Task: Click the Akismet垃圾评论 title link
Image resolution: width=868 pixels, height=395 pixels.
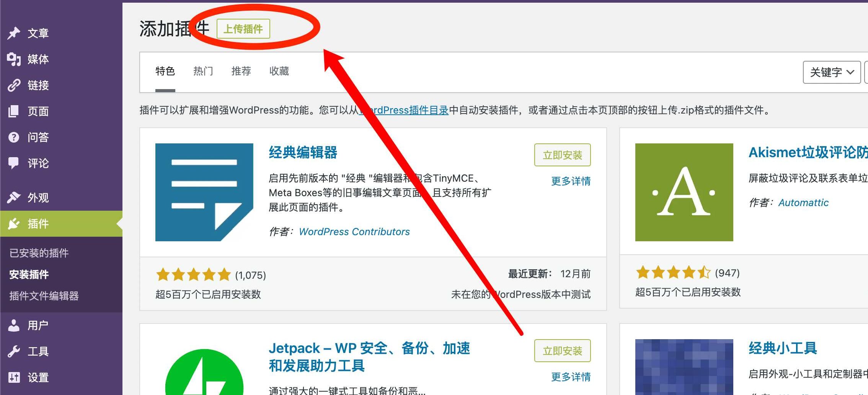Action: point(808,152)
